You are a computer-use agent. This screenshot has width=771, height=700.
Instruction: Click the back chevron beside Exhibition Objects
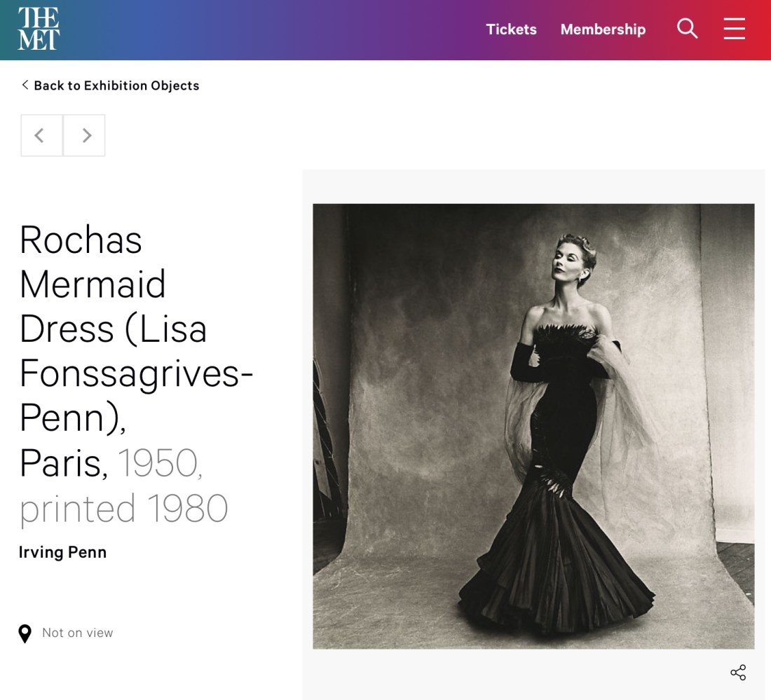click(x=25, y=85)
